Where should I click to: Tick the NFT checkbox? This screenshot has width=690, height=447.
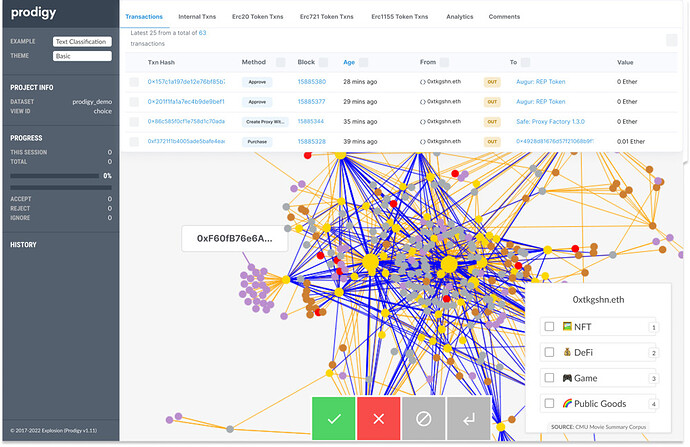pyautogui.click(x=549, y=326)
